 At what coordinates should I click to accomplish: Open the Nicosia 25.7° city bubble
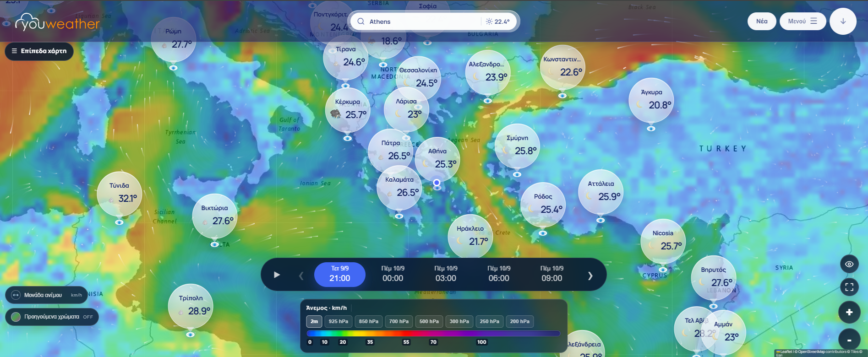click(663, 242)
